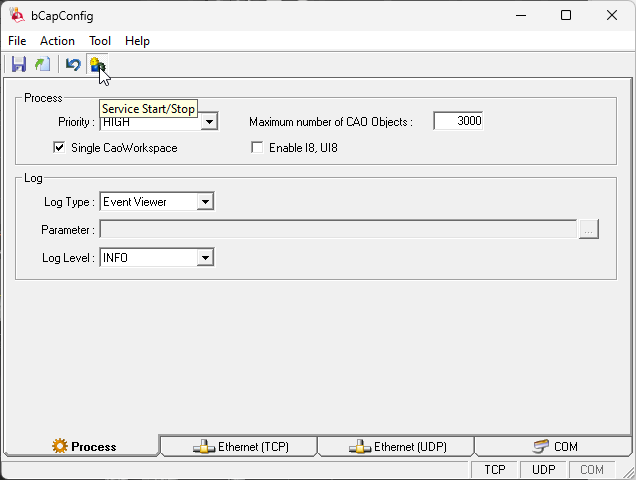Click the Parameter browse (...) button
Screen dimensions: 636x480
coord(589,230)
